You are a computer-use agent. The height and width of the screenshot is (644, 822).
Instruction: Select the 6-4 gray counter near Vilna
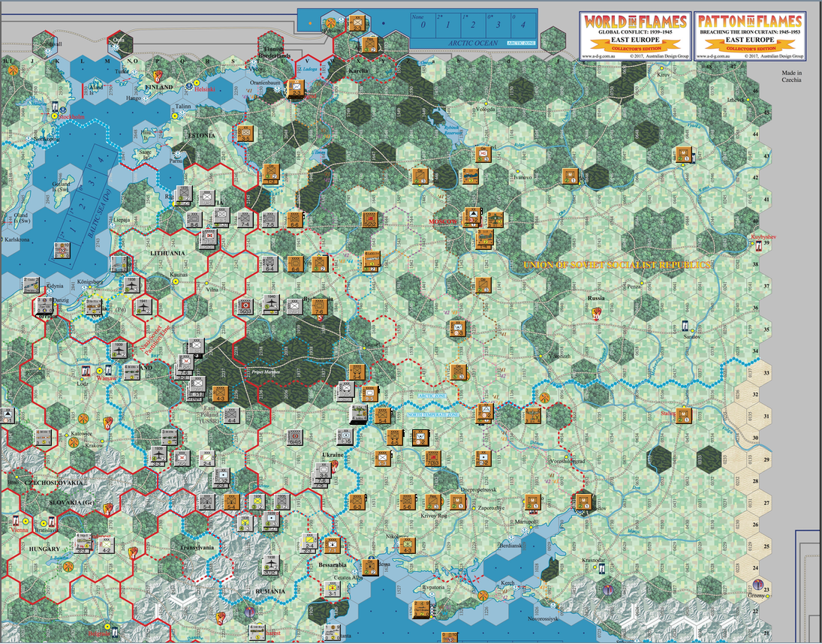pos(270,263)
